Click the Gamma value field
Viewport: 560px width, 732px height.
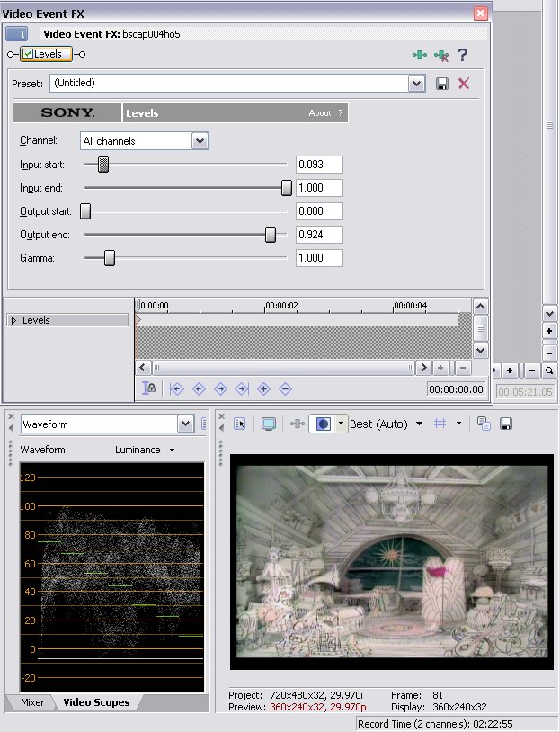click(319, 258)
